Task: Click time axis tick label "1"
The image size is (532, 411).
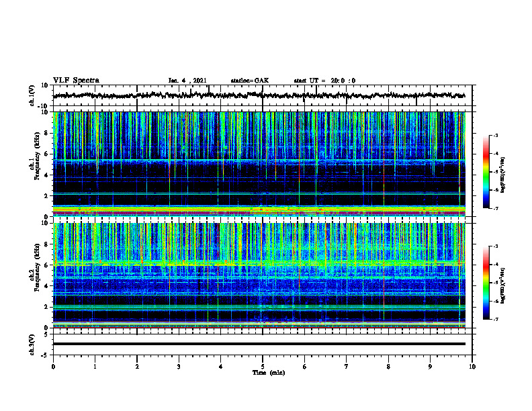Action: pyautogui.click(x=95, y=367)
